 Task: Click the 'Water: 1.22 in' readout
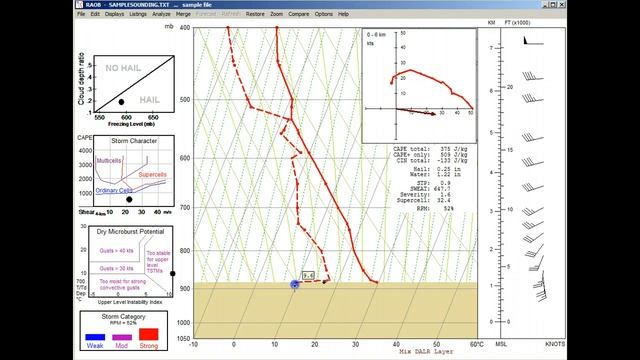(x=436, y=175)
